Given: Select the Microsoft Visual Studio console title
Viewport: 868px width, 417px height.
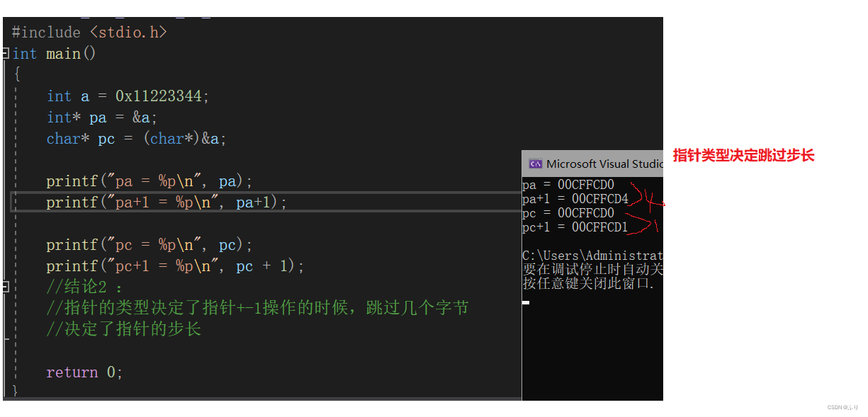Looking at the screenshot, I should (604, 164).
